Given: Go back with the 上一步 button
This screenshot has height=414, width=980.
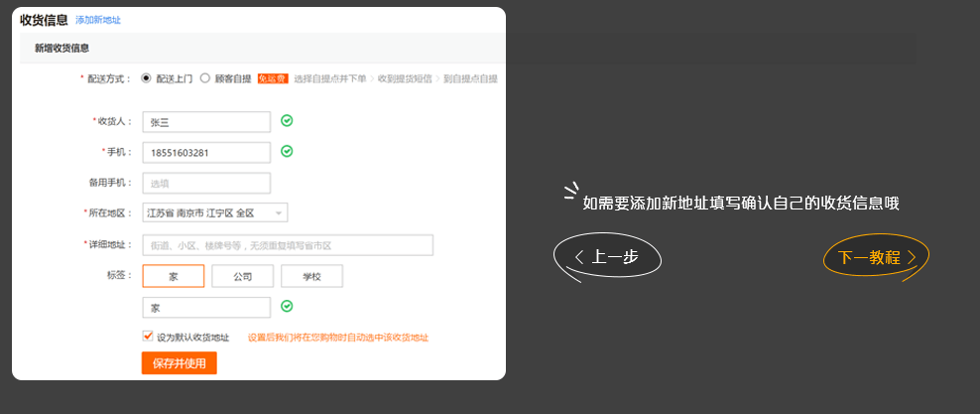Looking at the screenshot, I should 607,257.
